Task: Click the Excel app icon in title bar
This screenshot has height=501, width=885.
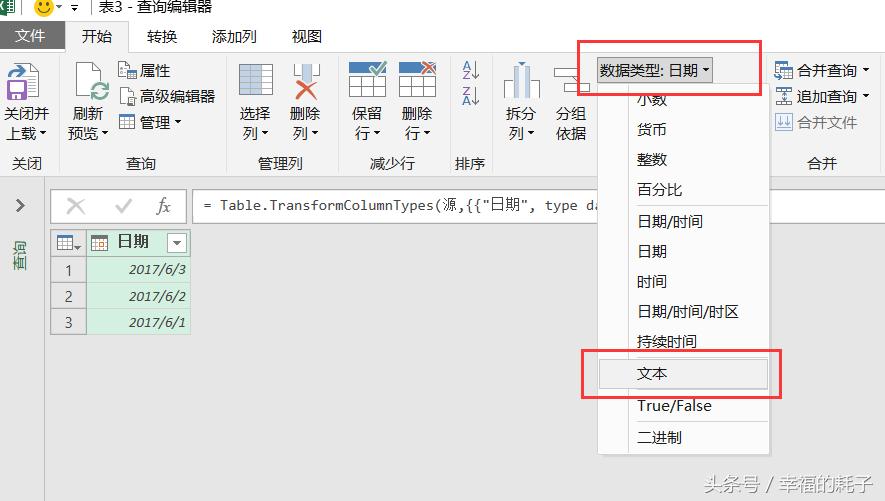Action: pos(8,6)
